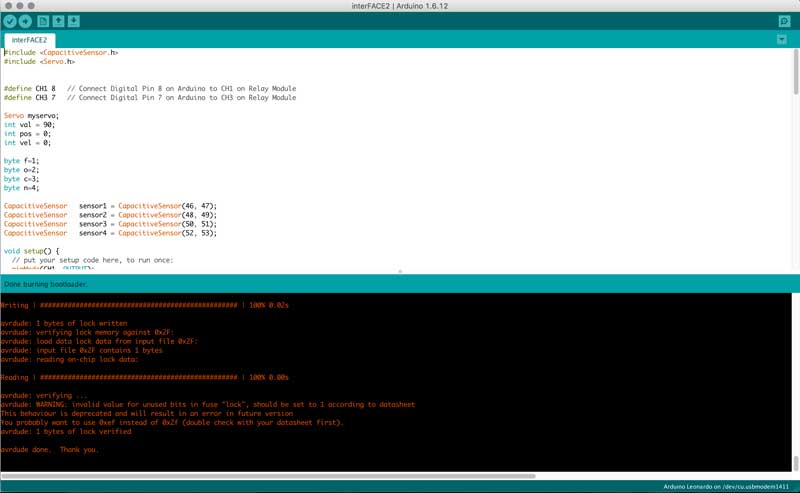Click the 'void setup() {' line
Screen dimensions: 800x493
click(31, 251)
